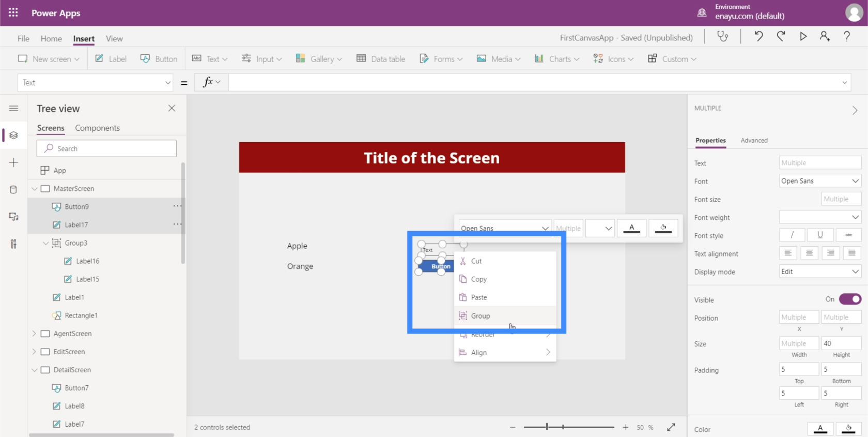Select Paste from the context menu

point(505,297)
